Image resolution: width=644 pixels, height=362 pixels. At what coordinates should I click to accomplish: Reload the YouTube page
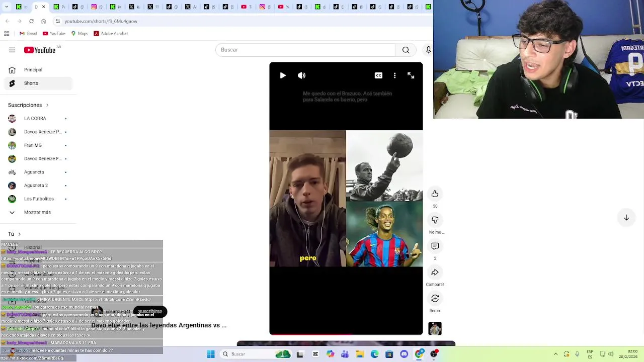(31, 21)
